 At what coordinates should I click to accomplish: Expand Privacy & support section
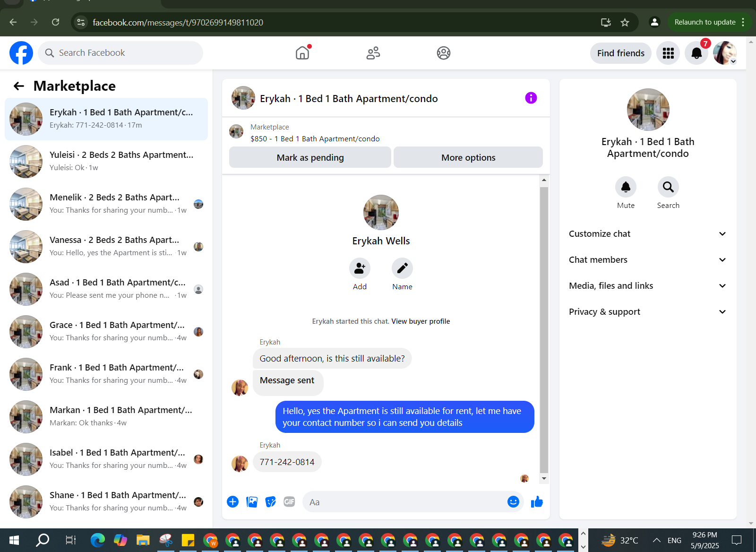click(x=648, y=312)
